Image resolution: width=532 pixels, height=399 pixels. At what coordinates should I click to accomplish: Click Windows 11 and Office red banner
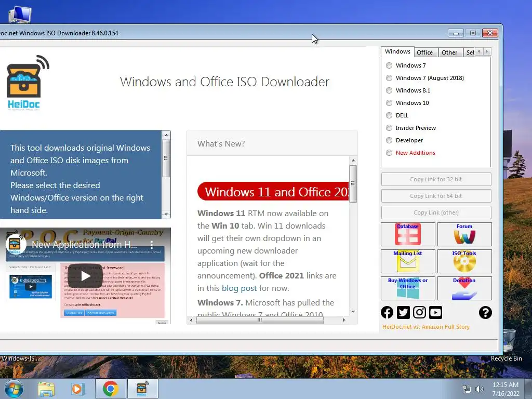[273, 192]
